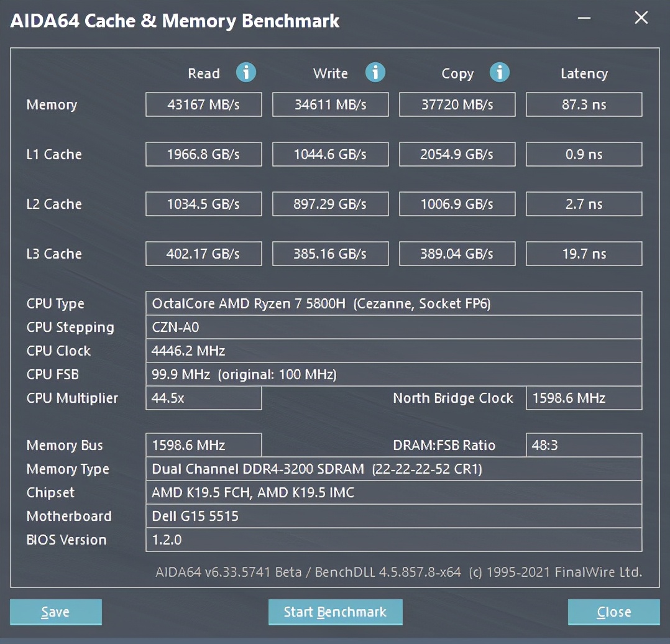Image resolution: width=670 pixels, height=644 pixels.
Task: Click the CPU Type field showing Ryzen 7 5800H
Action: (x=393, y=303)
